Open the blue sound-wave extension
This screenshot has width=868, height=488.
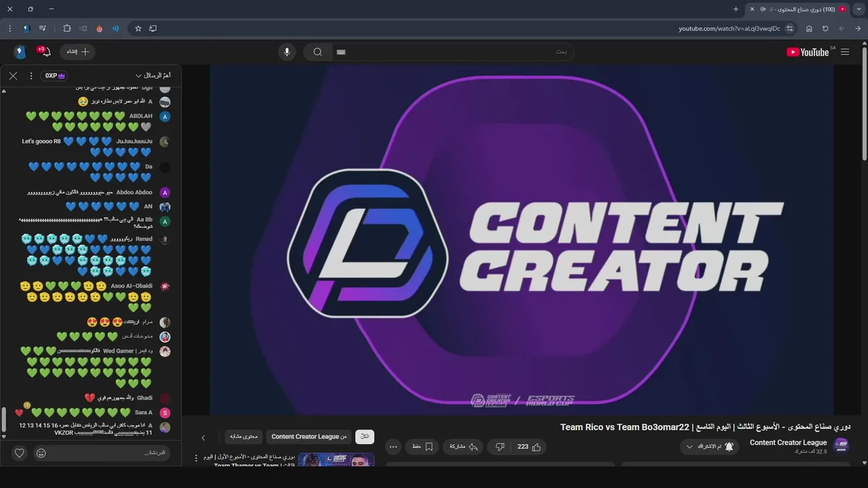click(x=116, y=28)
